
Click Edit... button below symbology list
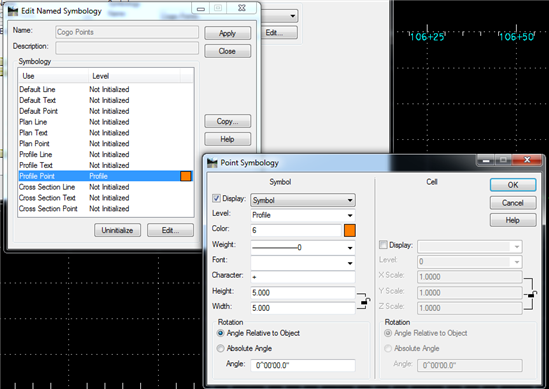tap(170, 230)
